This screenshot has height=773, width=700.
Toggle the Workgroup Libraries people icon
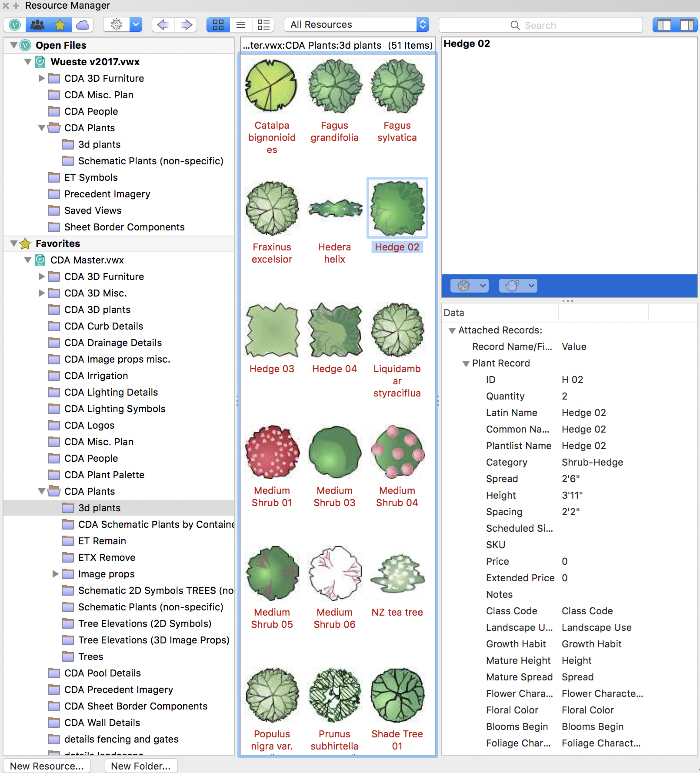pos(37,25)
